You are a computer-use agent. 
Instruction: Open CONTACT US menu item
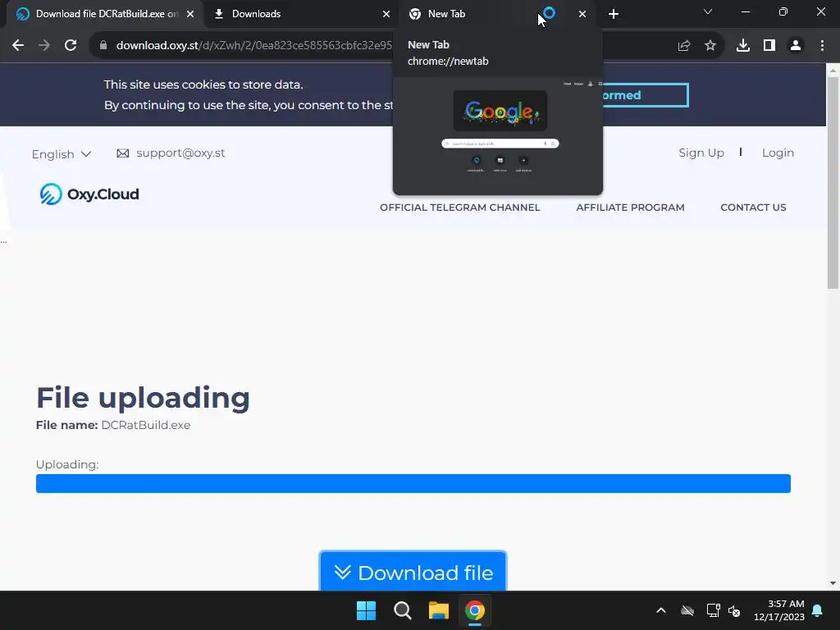coord(753,208)
